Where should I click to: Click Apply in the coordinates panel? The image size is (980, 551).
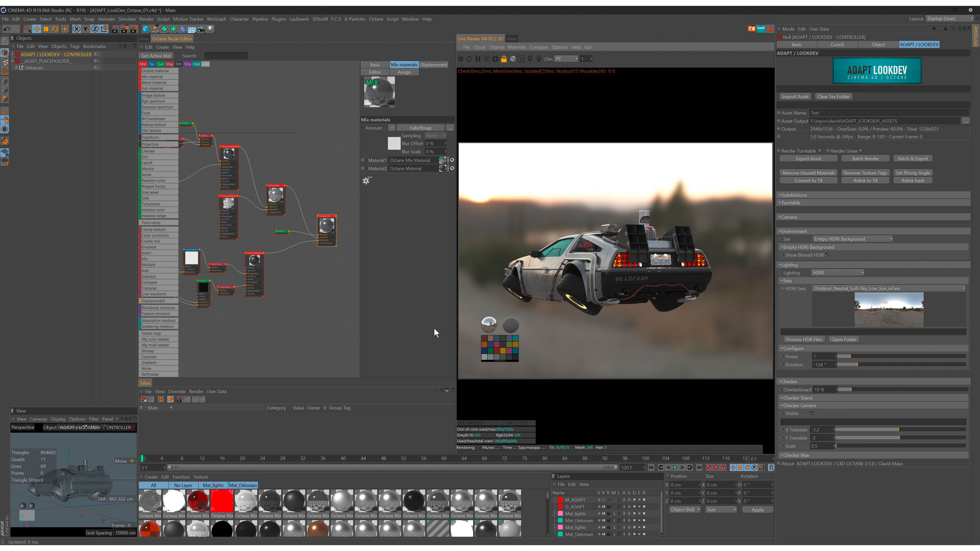757,510
